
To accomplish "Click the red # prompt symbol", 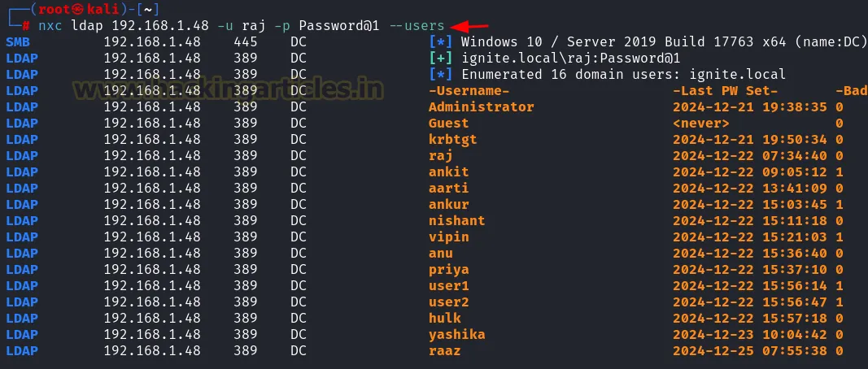I will (26, 26).
